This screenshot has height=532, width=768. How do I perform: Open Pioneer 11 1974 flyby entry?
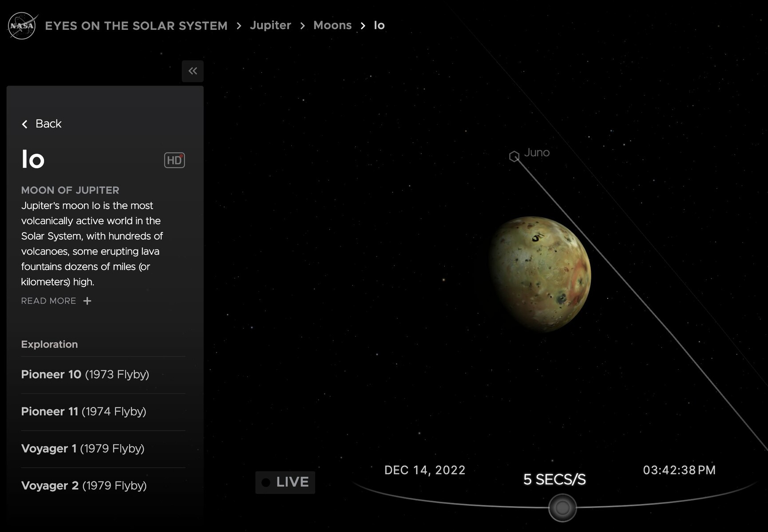click(x=83, y=412)
